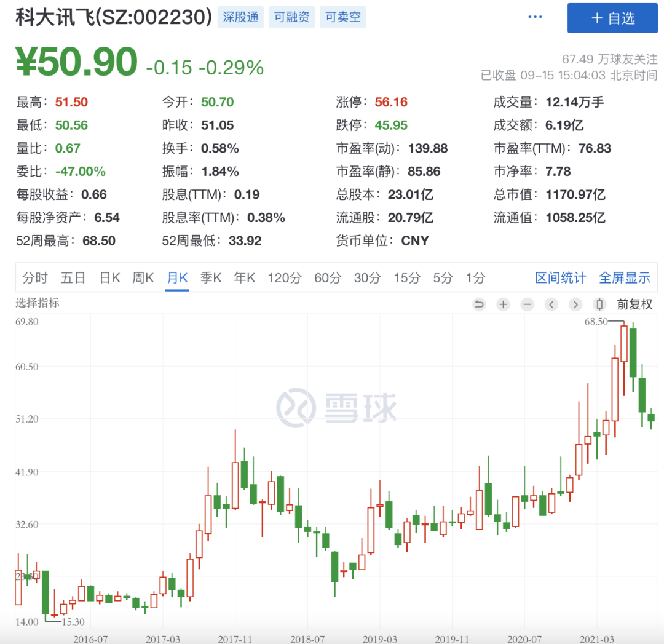The height and width of the screenshot is (644, 664).
Task: Reset chart view using undo icon
Action: pyautogui.click(x=479, y=304)
